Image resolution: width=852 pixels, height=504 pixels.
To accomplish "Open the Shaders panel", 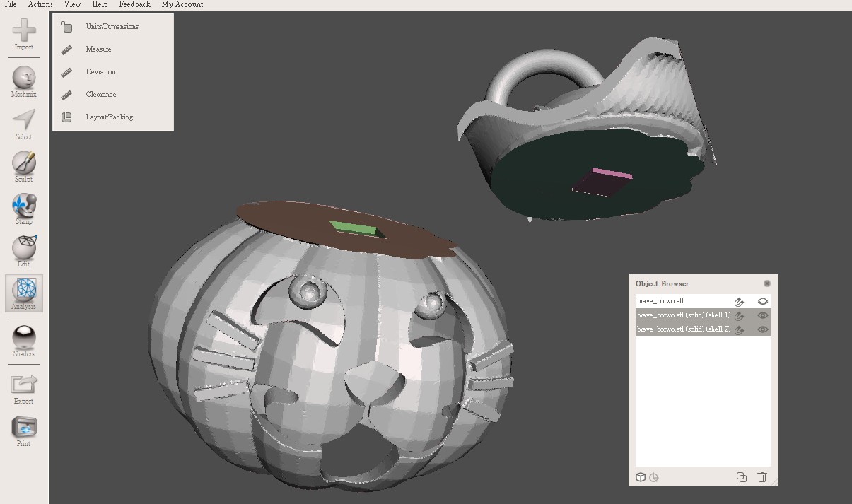I will [x=24, y=341].
